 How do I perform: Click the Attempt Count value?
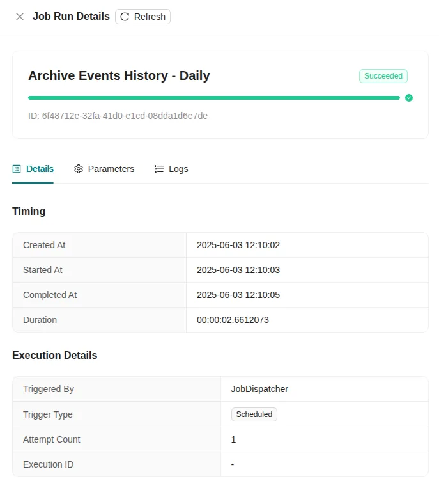233,439
